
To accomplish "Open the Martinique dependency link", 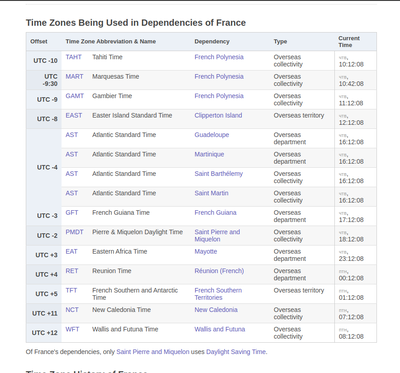I will point(209,154).
